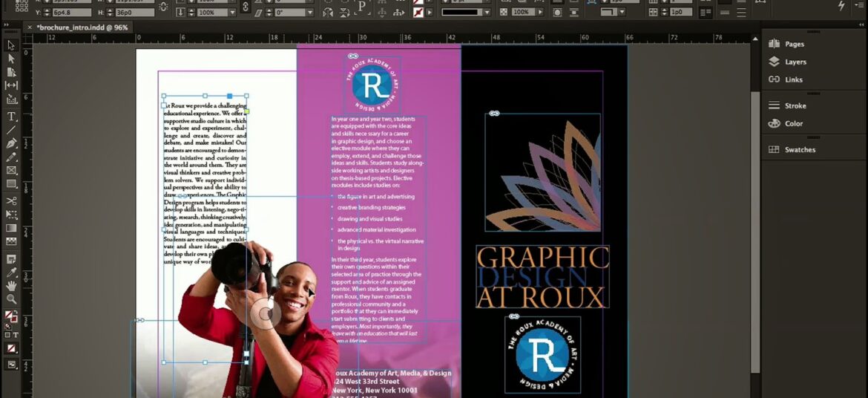
Task: Toggle the screen mode button in toolbox
Action: point(11,364)
